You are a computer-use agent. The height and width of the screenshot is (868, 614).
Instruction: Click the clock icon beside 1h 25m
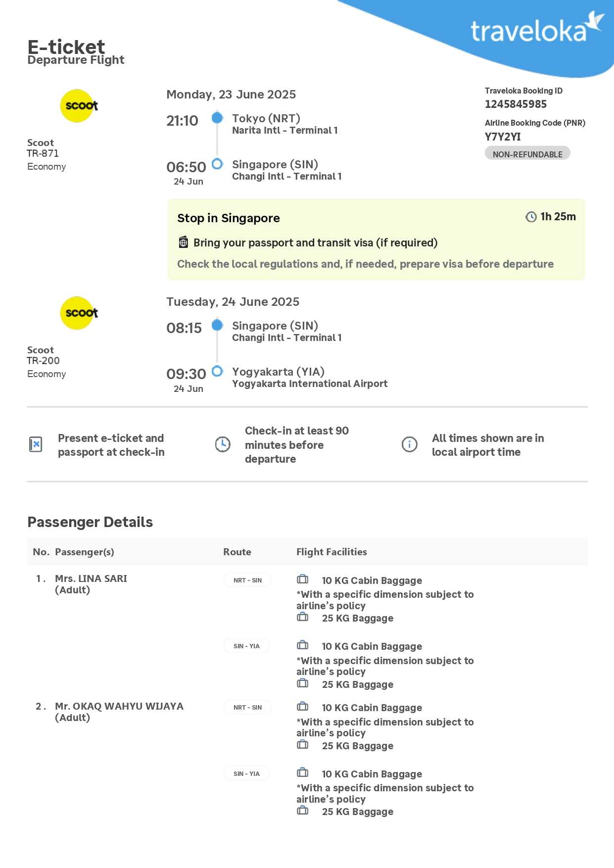coord(531,217)
